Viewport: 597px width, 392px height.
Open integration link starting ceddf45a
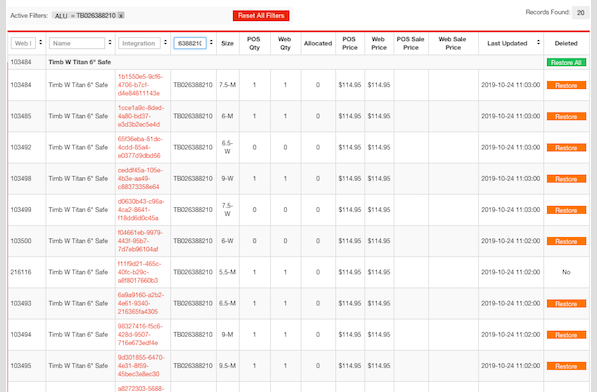click(x=140, y=178)
